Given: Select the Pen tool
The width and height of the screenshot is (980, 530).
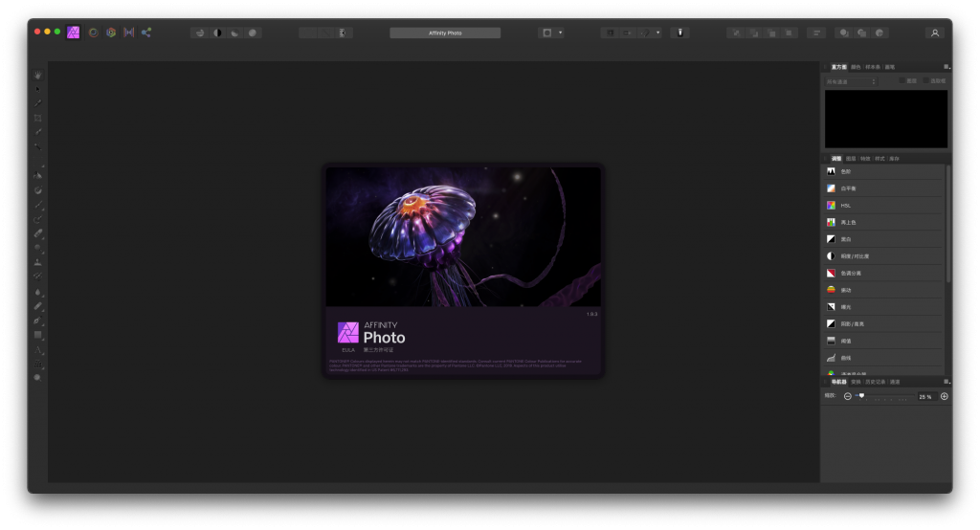Looking at the screenshot, I should coord(38,320).
